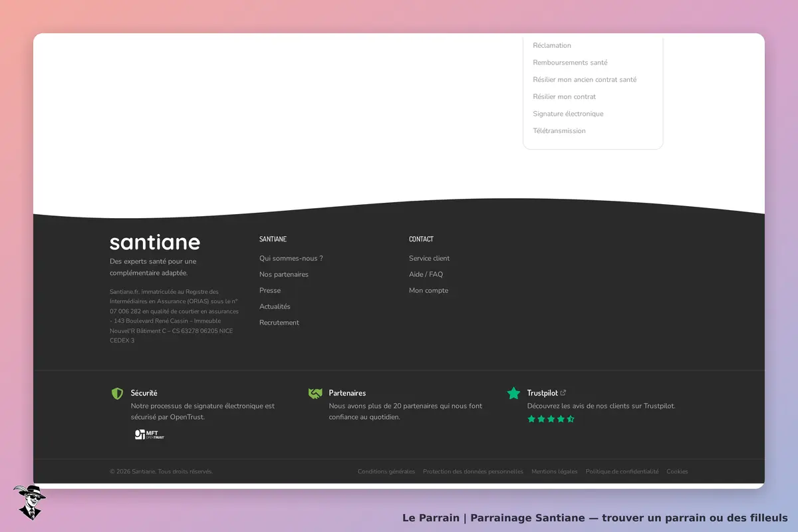
Task: Click the SANTIANE column heading
Action: (x=273, y=239)
